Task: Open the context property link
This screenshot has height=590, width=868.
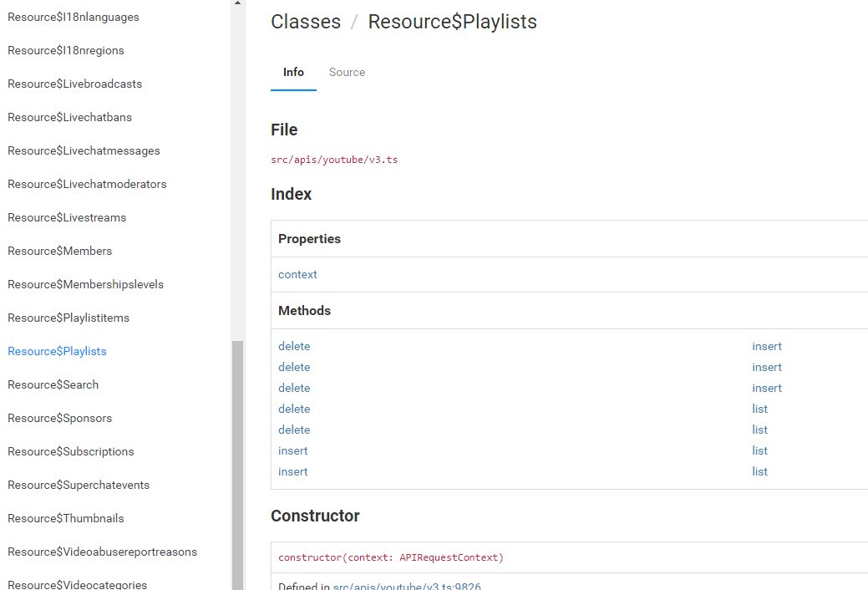Action: click(x=297, y=274)
